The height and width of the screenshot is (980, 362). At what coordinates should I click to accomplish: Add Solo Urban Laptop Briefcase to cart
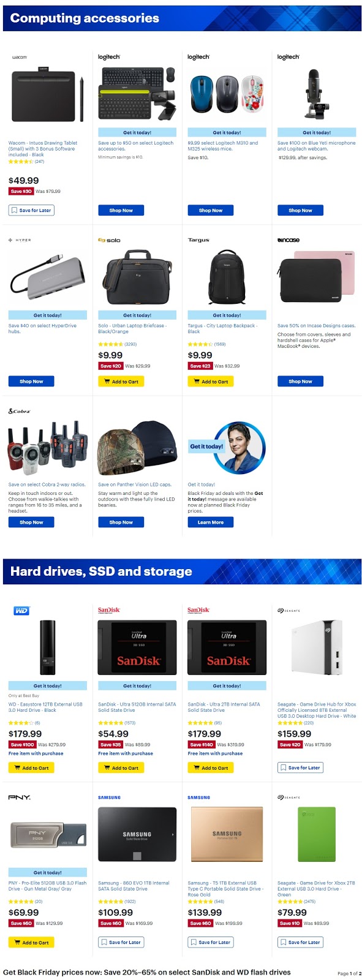[x=121, y=381]
